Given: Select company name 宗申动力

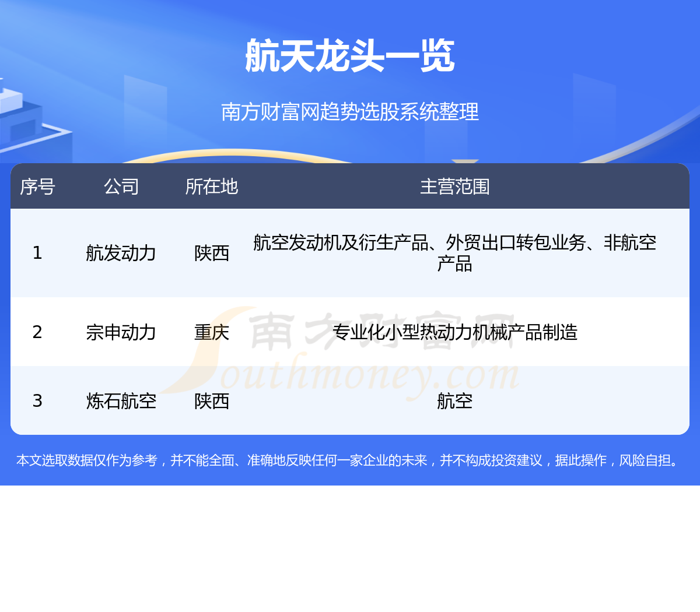Looking at the screenshot, I should click(x=121, y=332).
